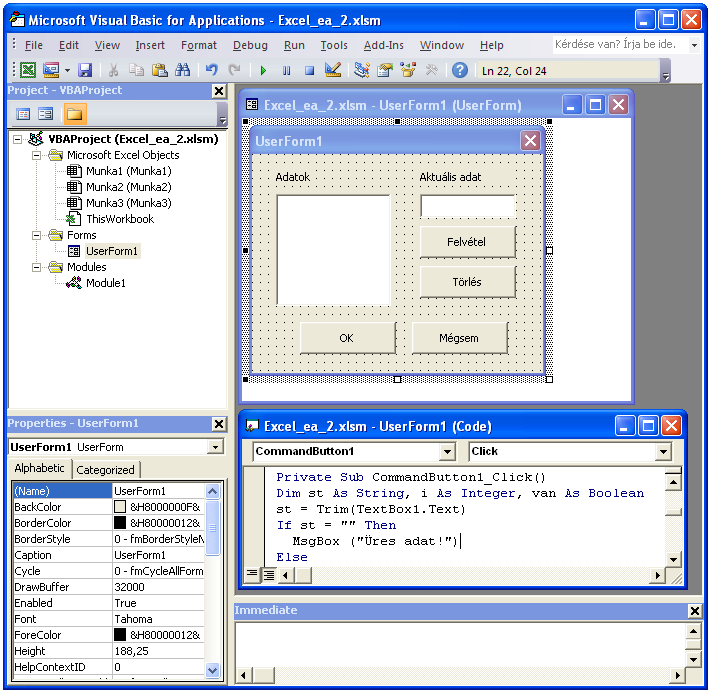This screenshot has height=694, width=712.
Task: Open Toolbox toolbar icon
Action: [x=431, y=70]
